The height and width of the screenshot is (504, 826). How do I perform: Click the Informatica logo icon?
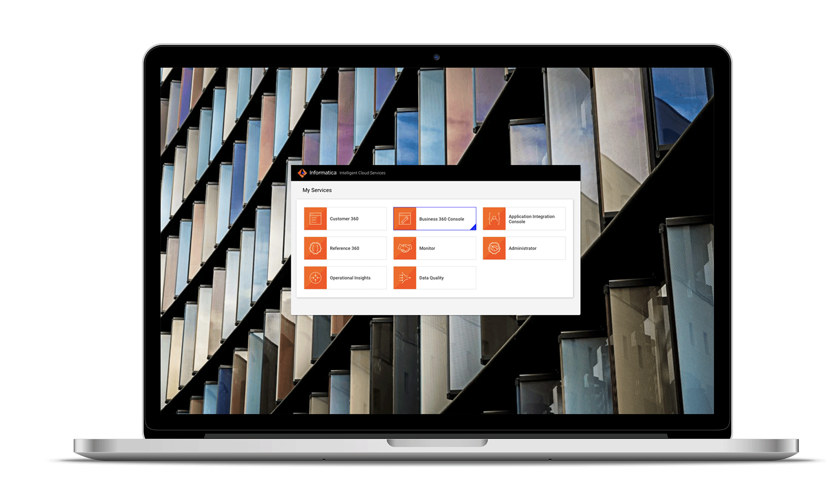(300, 173)
